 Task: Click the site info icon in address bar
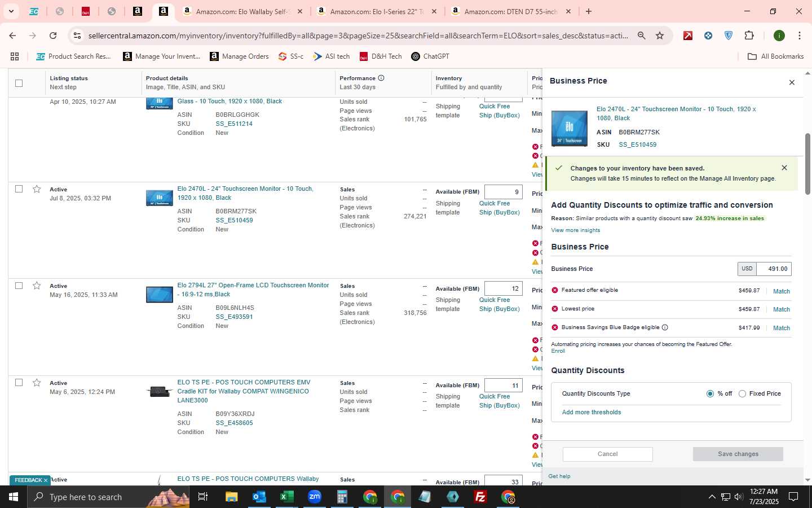(77, 36)
